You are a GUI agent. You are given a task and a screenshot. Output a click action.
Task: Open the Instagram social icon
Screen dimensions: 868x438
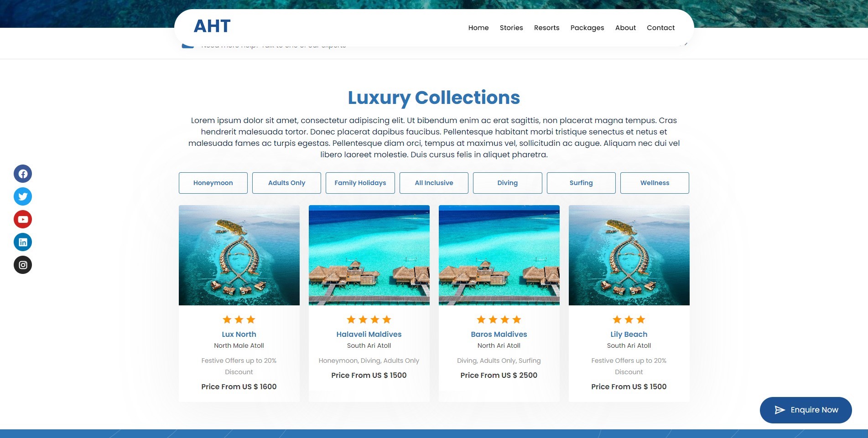23,265
